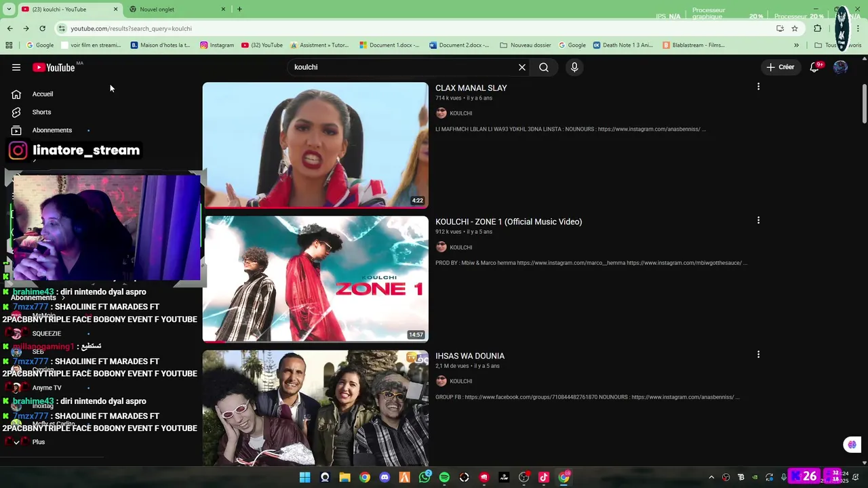Show hidden system tray icons
Viewport: 868px width, 488px height.
click(711, 477)
